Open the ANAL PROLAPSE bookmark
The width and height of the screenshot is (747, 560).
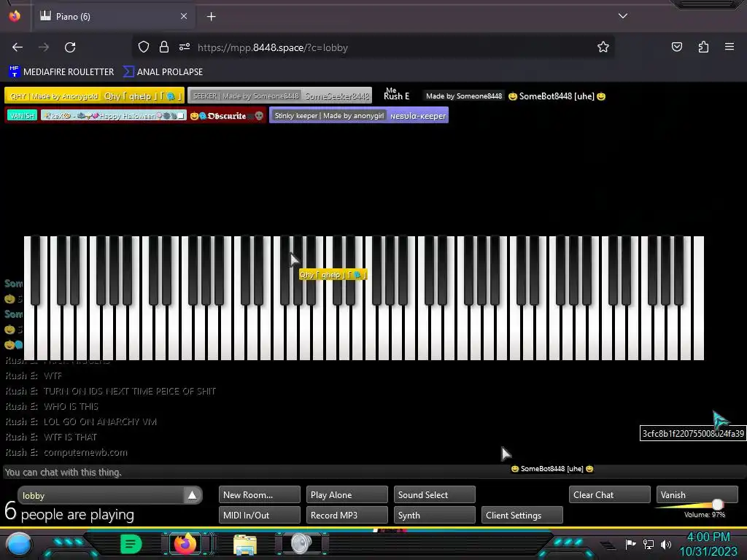[x=163, y=72]
